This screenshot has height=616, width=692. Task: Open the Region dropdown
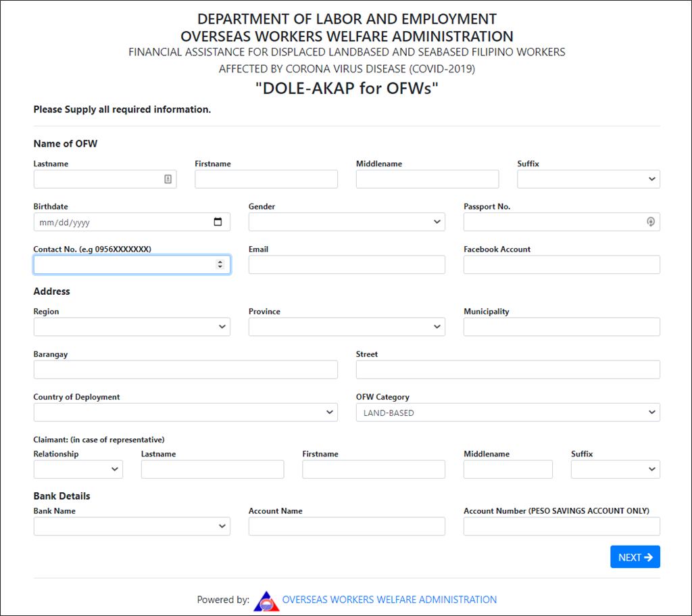(x=132, y=327)
